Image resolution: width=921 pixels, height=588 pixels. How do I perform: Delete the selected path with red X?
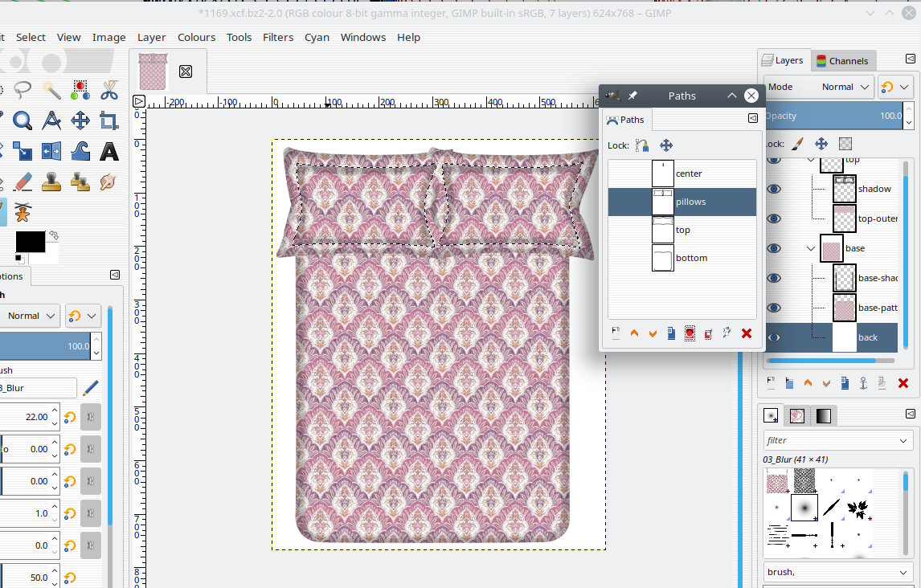coord(747,333)
